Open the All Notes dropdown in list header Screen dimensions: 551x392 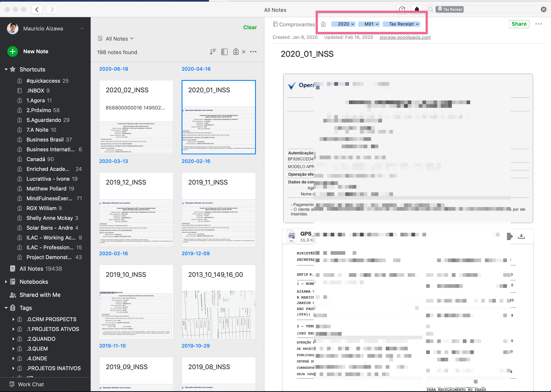[x=116, y=39]
